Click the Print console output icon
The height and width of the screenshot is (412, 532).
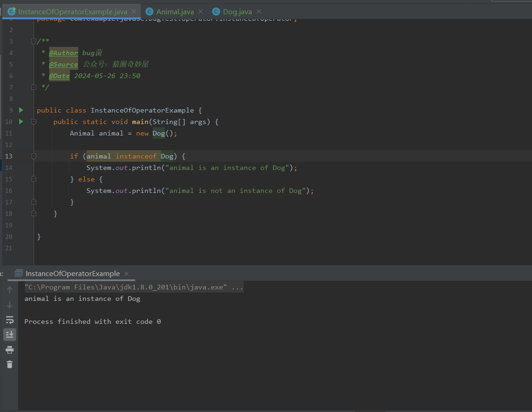click(x=10, y=350)
